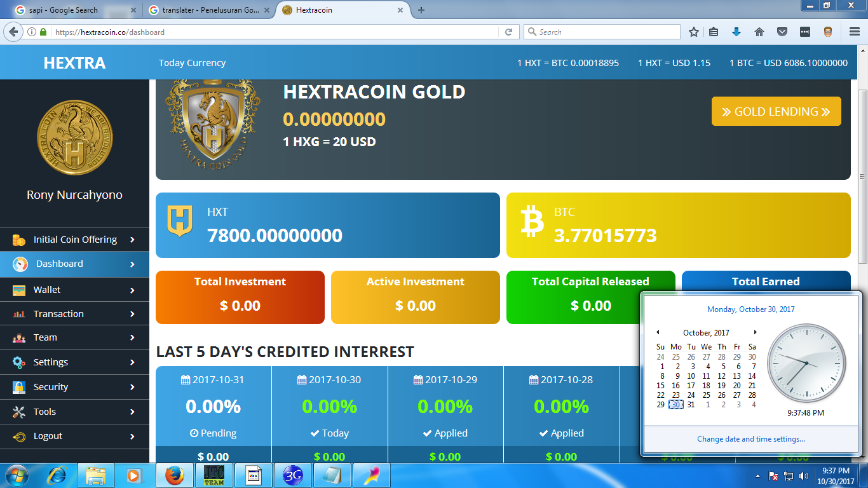Click the HEXTRA logo text in the header
Screen dimensions: 868x488
(x=74, y=63)
